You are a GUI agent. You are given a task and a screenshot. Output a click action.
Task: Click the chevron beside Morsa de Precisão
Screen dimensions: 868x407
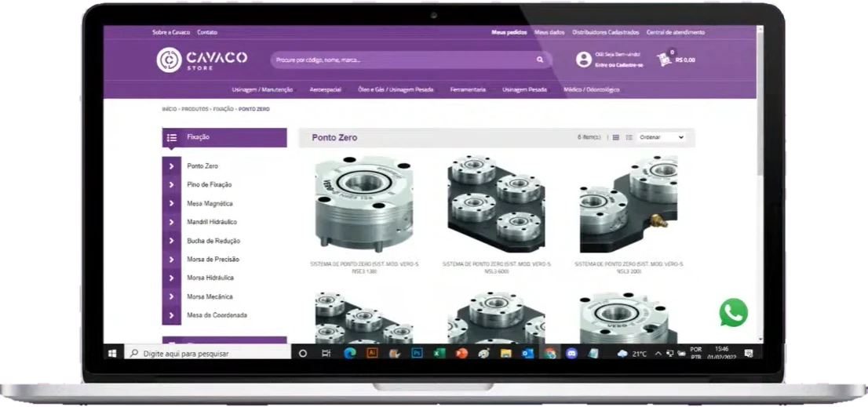[172, 260]
